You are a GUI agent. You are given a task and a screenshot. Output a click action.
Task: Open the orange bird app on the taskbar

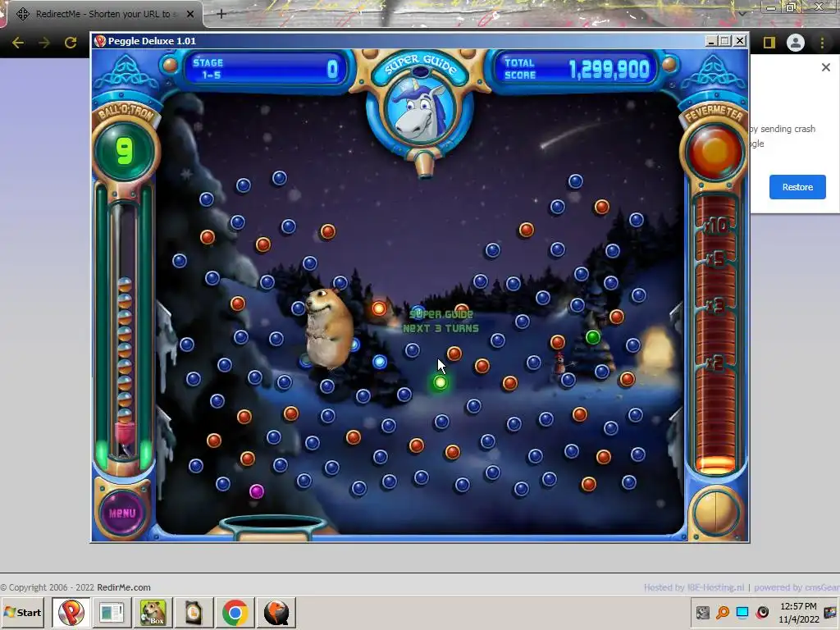point(276,612)
